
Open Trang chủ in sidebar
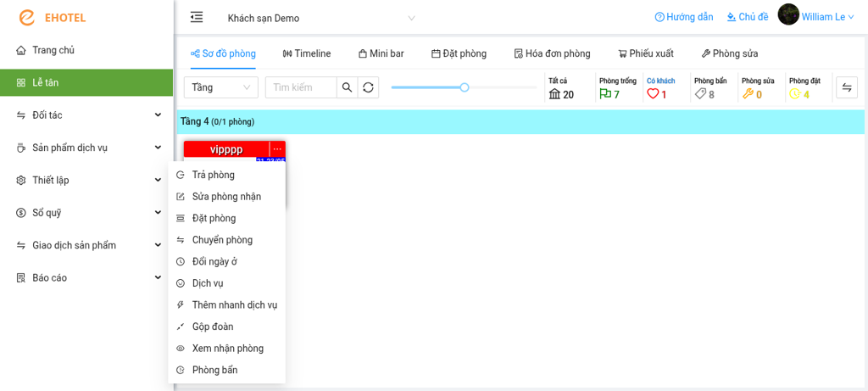[86, 50]
